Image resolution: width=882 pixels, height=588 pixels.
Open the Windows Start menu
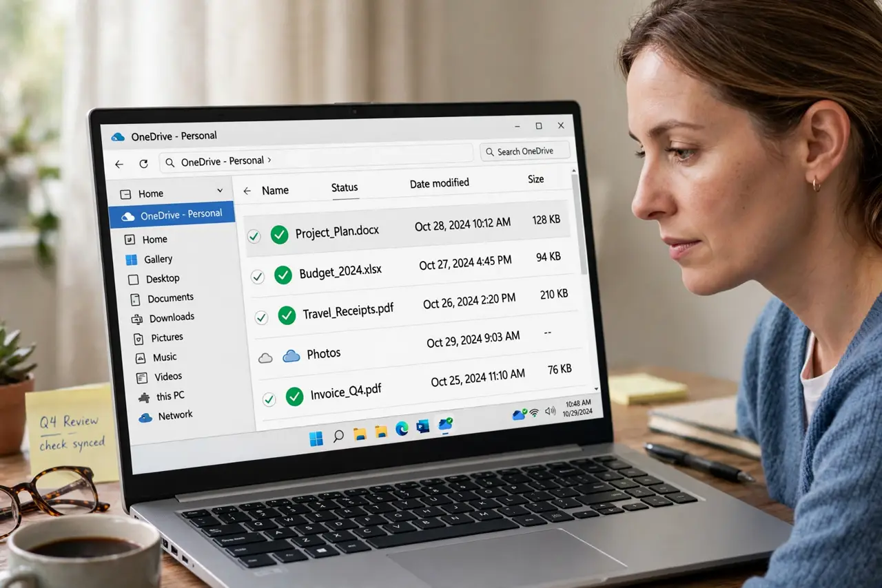click(316, 439)
